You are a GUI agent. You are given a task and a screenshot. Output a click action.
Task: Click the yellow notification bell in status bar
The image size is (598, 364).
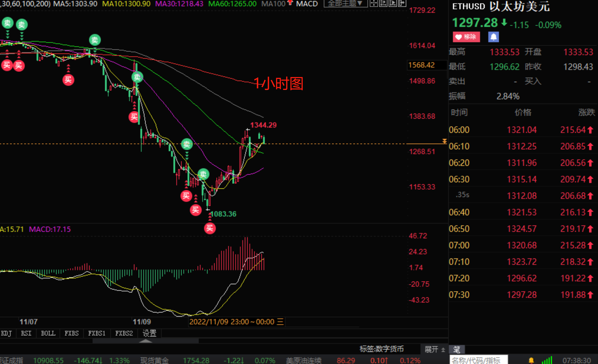pyautogui.click(x=531, y=360)
